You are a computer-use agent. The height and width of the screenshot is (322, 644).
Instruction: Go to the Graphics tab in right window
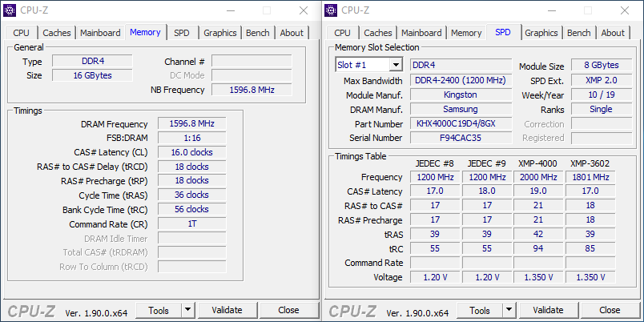pos(541,33)
